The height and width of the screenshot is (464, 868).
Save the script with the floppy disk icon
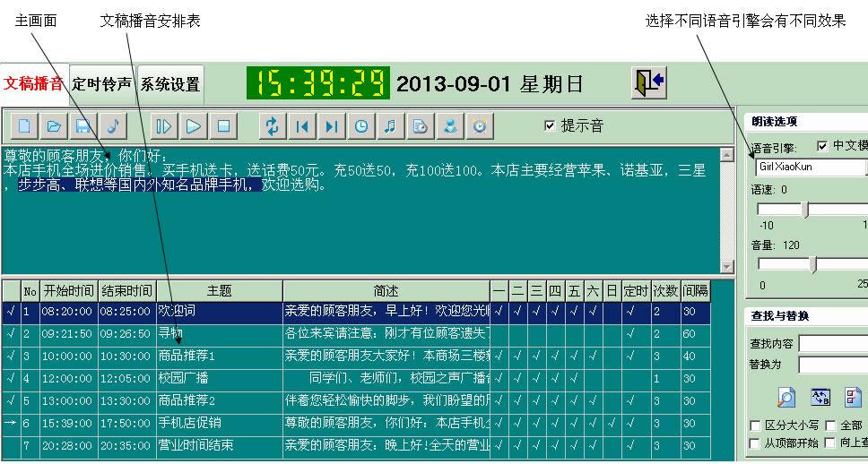pyautogui.click(x=82, y=126)
